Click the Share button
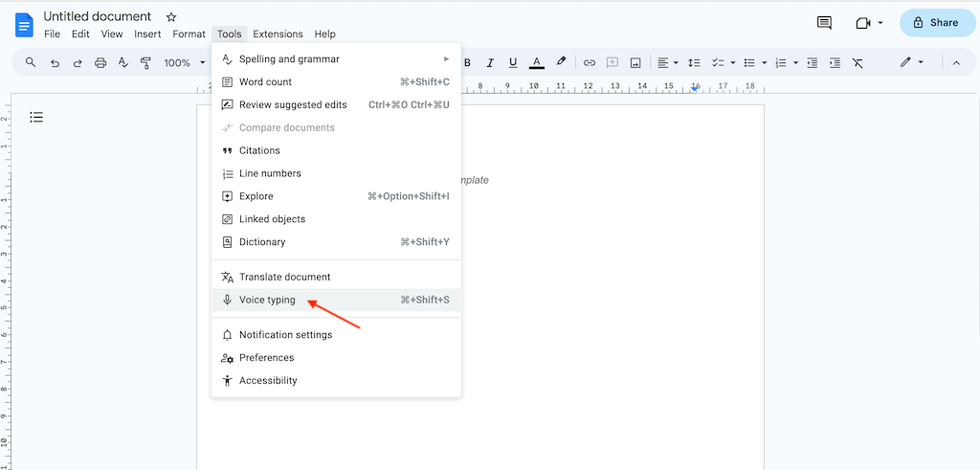Screen dimensions: 980x470 pos(938,23)
